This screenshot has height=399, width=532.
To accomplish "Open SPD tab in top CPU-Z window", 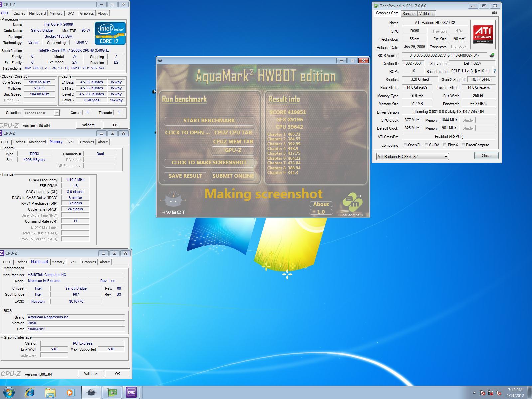I will [71, 13].
